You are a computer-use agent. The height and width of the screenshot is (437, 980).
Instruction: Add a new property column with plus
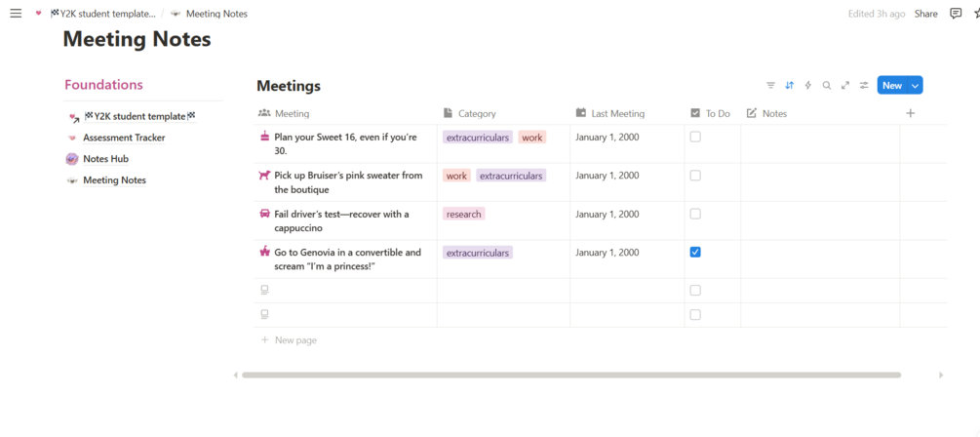[910, 113]
